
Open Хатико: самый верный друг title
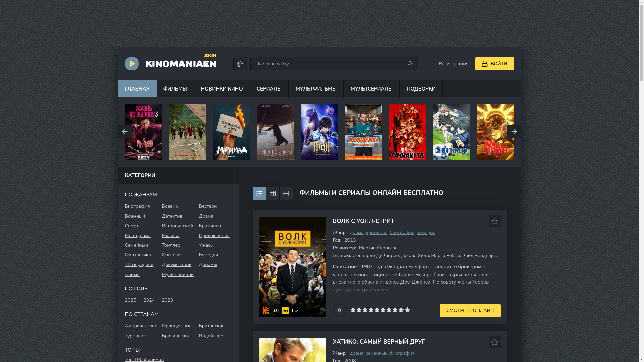pos(379,342)
